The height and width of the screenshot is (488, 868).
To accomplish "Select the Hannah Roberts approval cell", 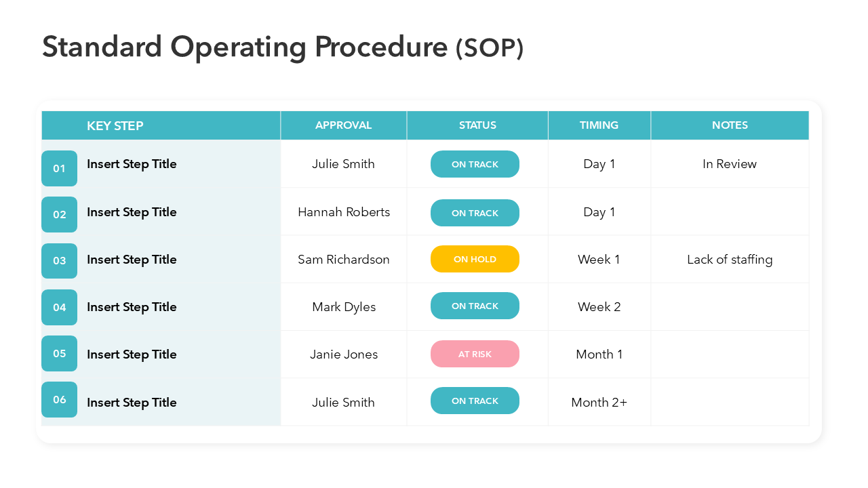I will pyautogui.click(x=344, y=212).
